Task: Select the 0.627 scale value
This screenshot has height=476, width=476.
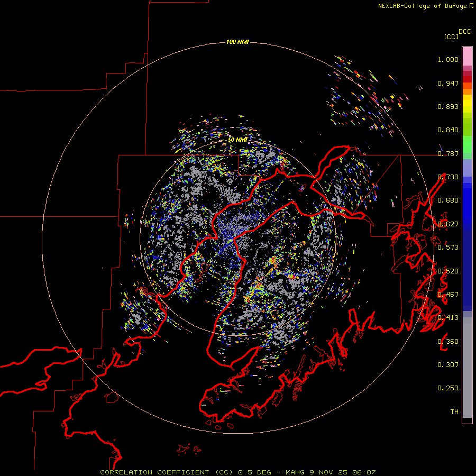Action: 448,224
